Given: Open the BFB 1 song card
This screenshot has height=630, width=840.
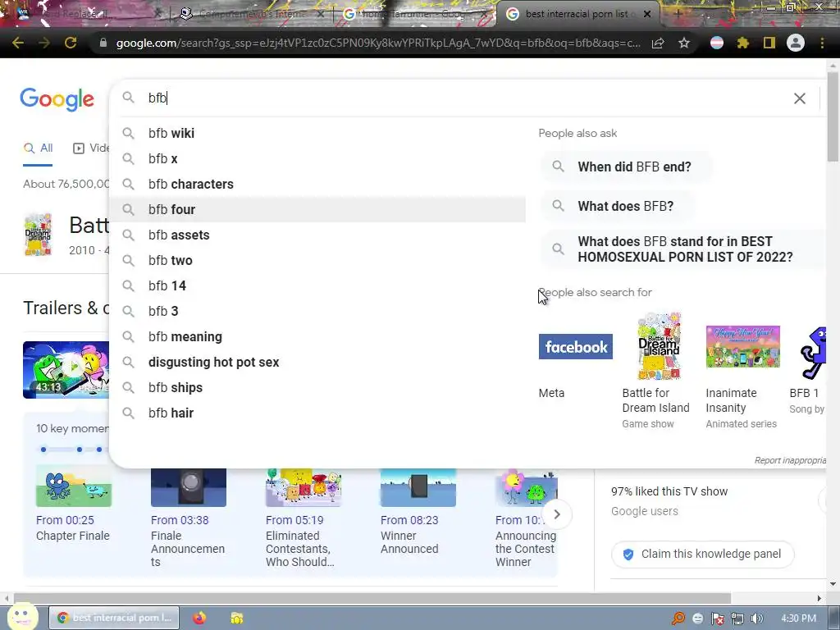Looking at the screenshot, I should pos(809,370).
